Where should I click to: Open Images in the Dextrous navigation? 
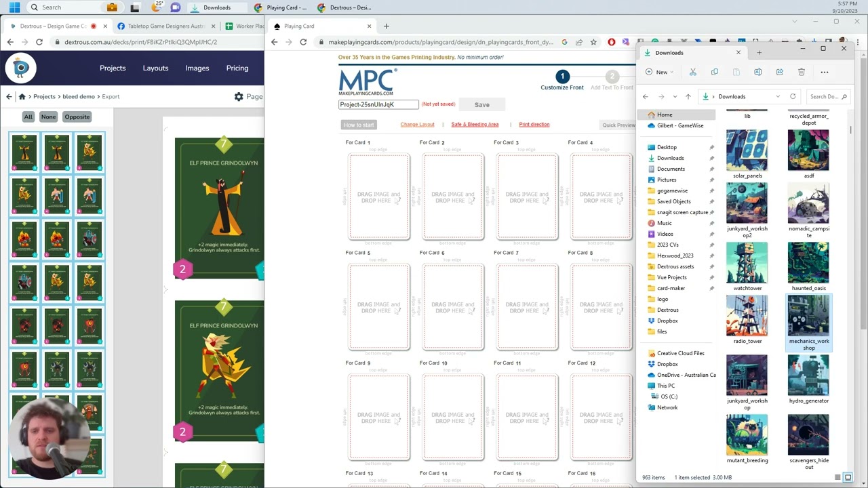(197, 68)
